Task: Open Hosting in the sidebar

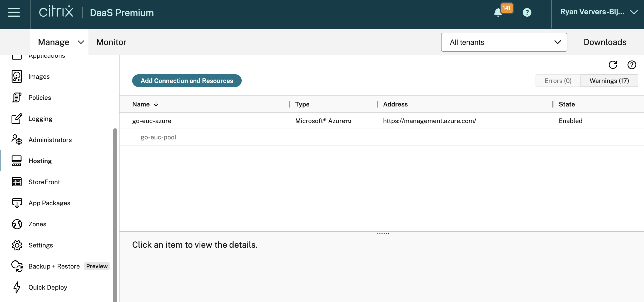Action: tap(40, 161)
